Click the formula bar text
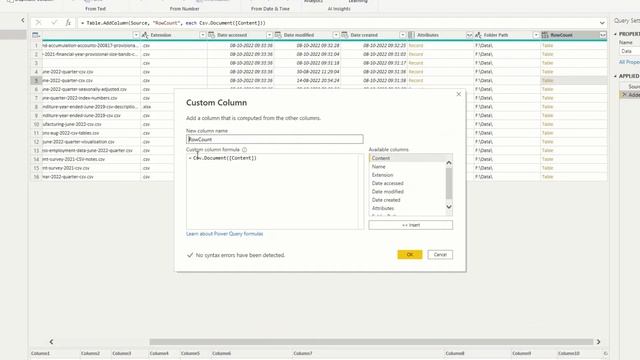This screenshot has width=640, height=360. [173, 23]
